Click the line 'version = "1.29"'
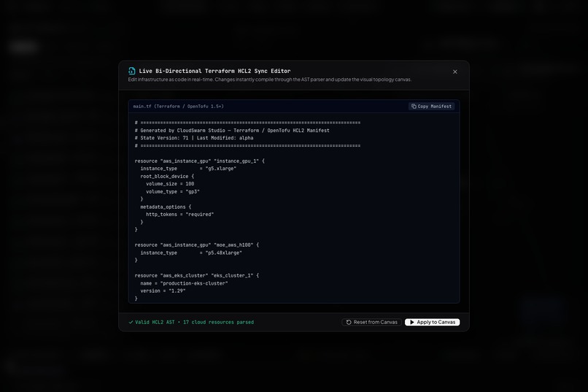 (163, 291)
